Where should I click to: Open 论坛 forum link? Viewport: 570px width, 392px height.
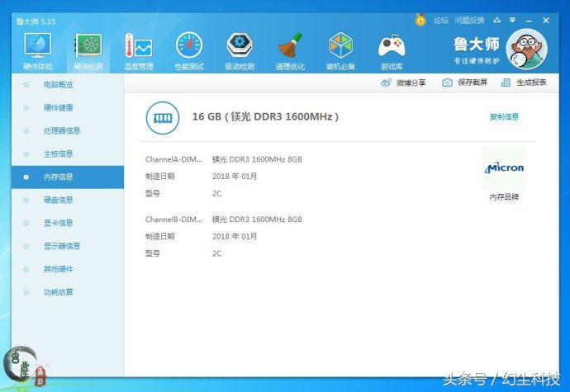[441, 21]
